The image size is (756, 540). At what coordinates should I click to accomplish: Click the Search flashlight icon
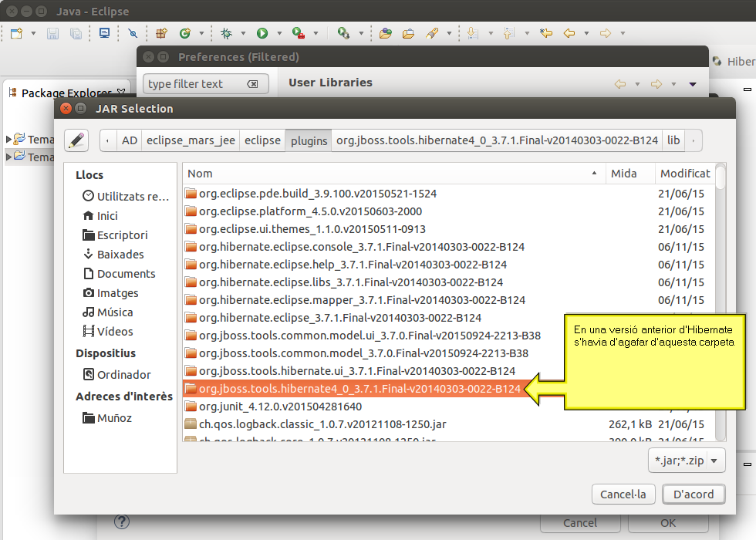(x=432, y=33)
